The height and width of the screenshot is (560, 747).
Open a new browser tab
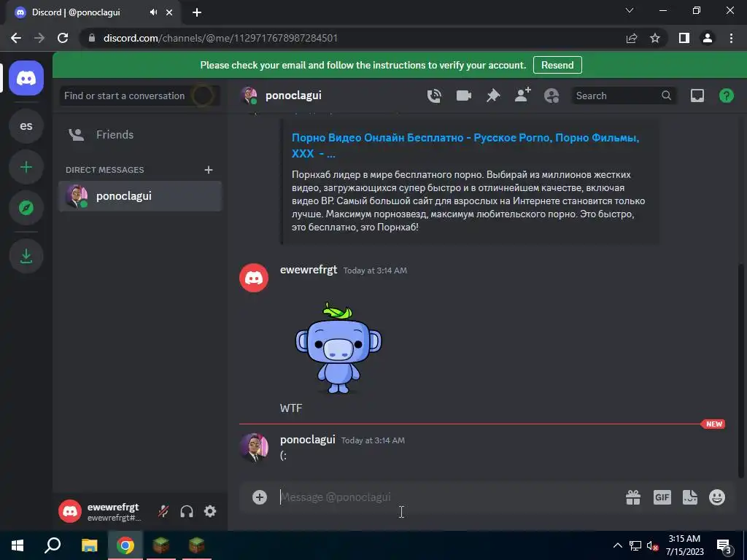tap(197, 12)
